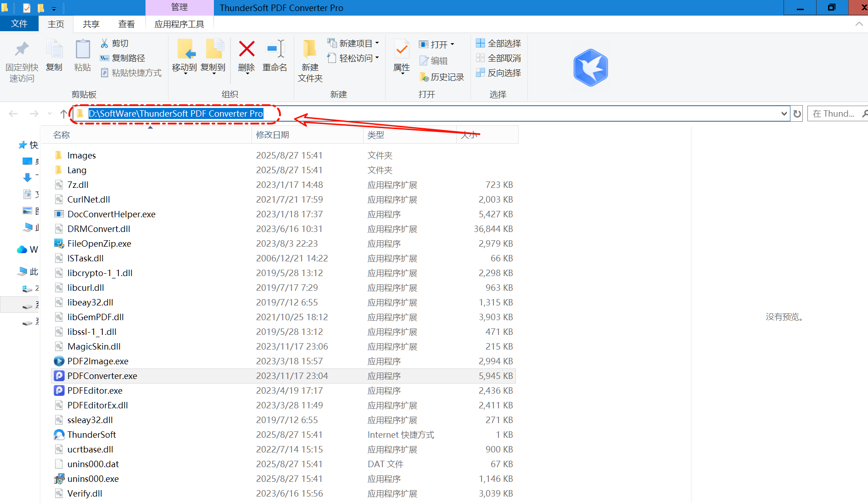
Task: Click the red Delete X icon
Action: pyautogui.click(x=246, y=49)
